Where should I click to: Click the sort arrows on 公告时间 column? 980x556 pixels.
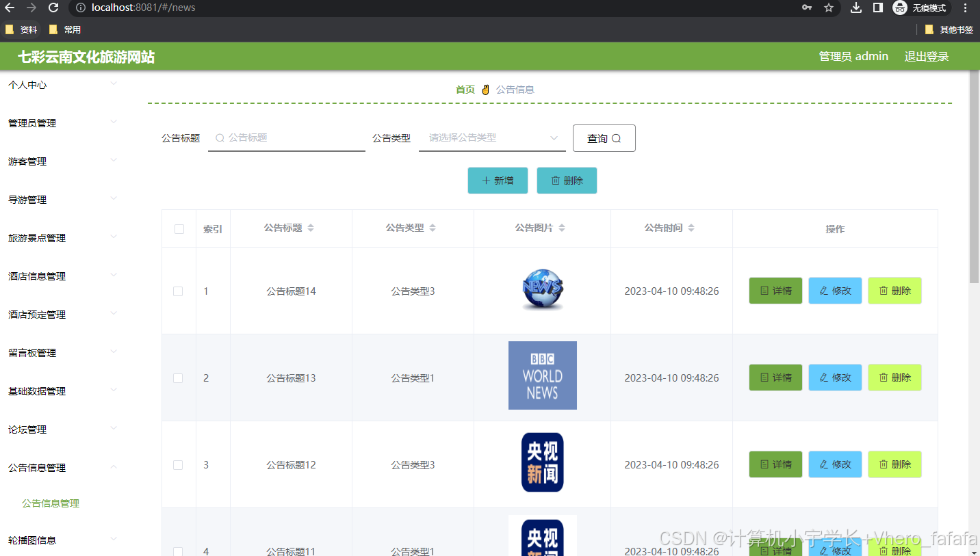(691, 228)
